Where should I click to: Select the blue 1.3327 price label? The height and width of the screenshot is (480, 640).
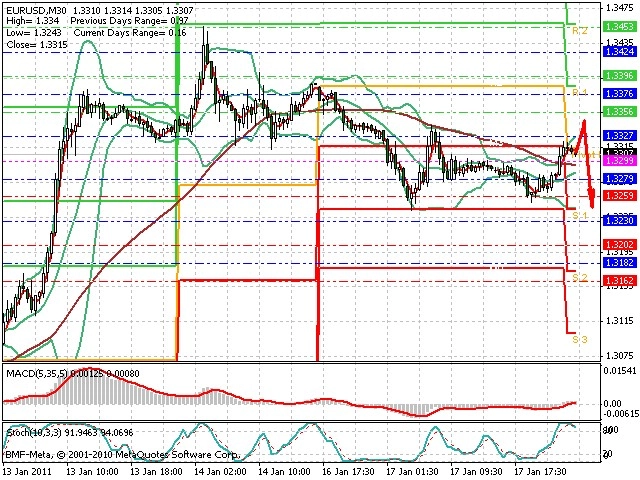pos(620,136)
